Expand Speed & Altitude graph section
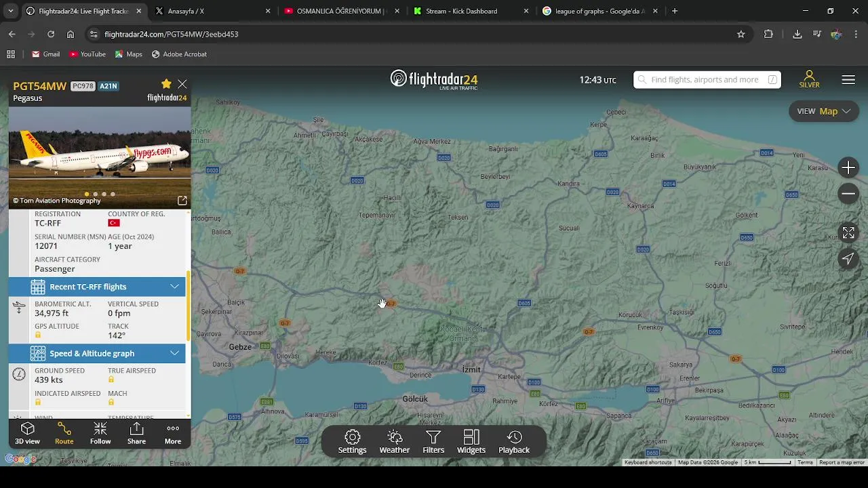Screen dimensions: 868x488 coord(97,353)
